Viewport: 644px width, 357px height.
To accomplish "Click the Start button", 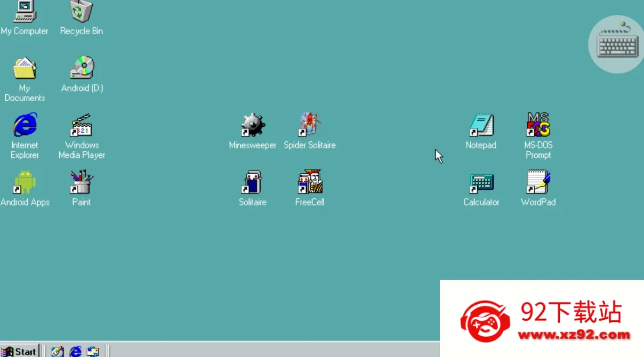I will click(20, 352).
